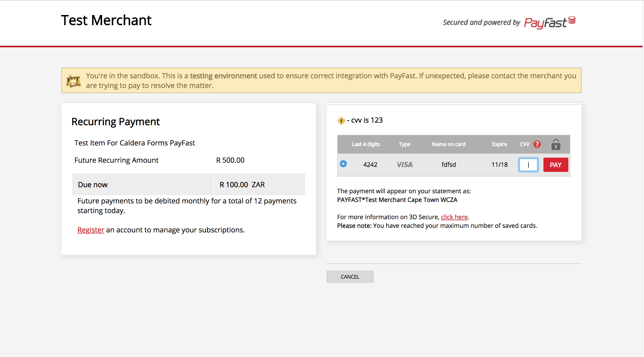Click the Due now label
The image size is (644, 357).
pyautogui.click(x=93, y=185)
